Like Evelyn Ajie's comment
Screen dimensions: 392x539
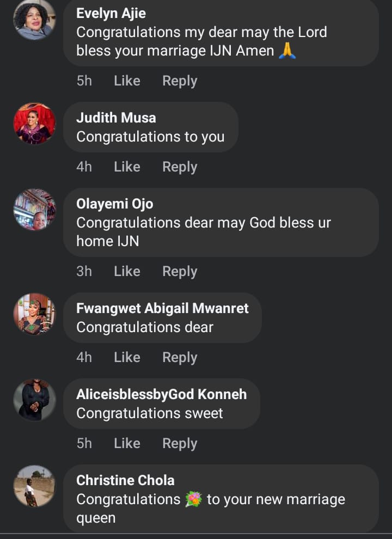click(127, 81)
